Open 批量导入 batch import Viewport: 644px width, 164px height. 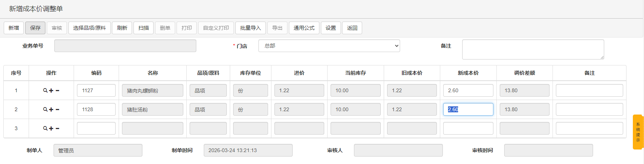pyautogui.click(x=250, y=28)
